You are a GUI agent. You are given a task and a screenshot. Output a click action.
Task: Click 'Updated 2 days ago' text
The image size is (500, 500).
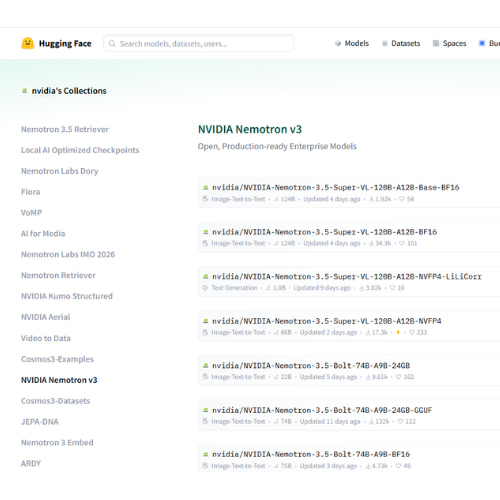pyautogui.click(x=328, y=332)
